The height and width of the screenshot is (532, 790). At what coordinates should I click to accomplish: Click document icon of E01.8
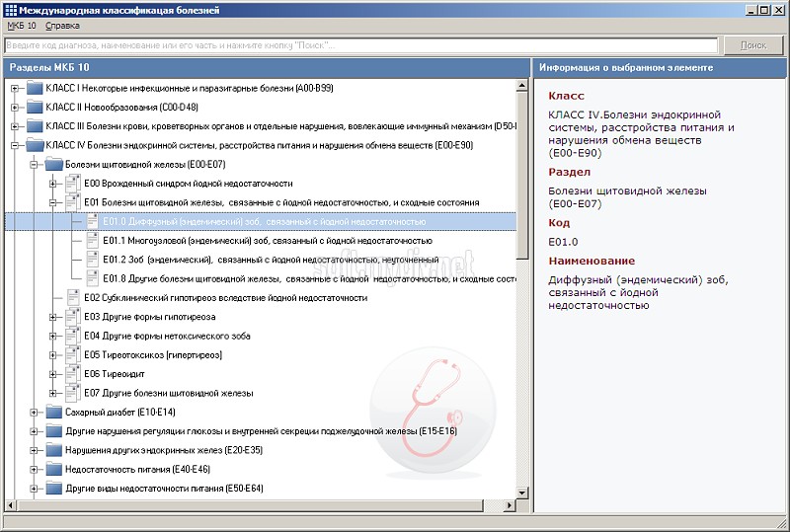[x=92, y=278]
